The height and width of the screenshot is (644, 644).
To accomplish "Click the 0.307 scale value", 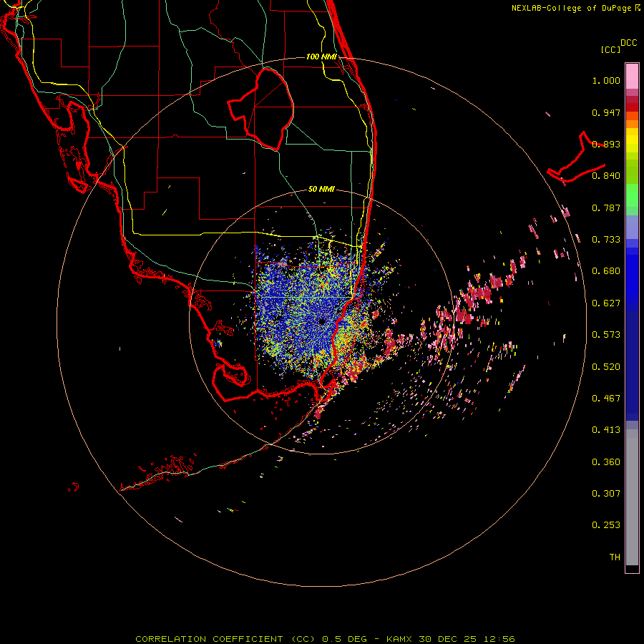I will click(x=606, y=493).
